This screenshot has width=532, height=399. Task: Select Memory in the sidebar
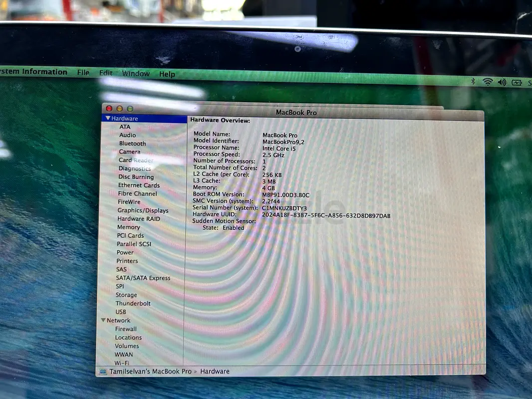coord(128,227)
